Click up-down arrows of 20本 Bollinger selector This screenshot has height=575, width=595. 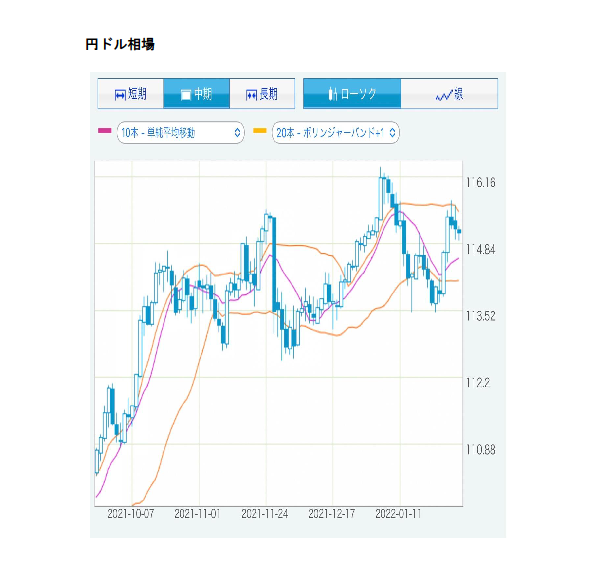point(392,132)
